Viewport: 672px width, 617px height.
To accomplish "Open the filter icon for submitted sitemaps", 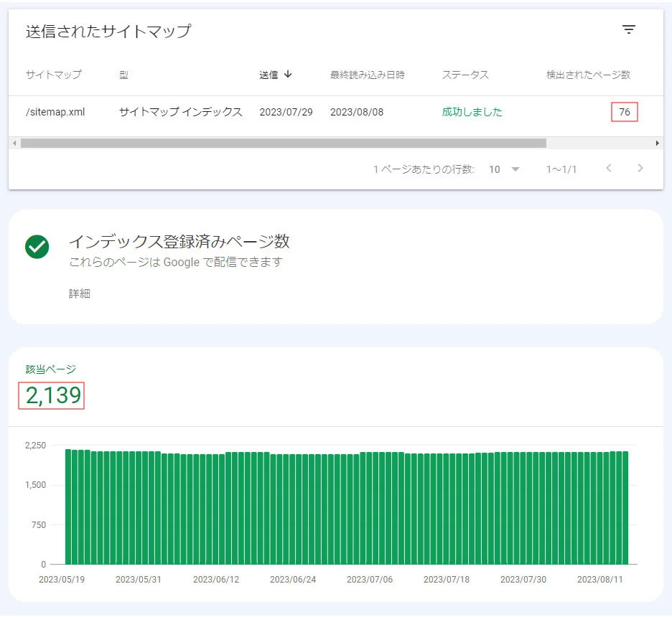I will pyautogui.click(x=630, y=29).
